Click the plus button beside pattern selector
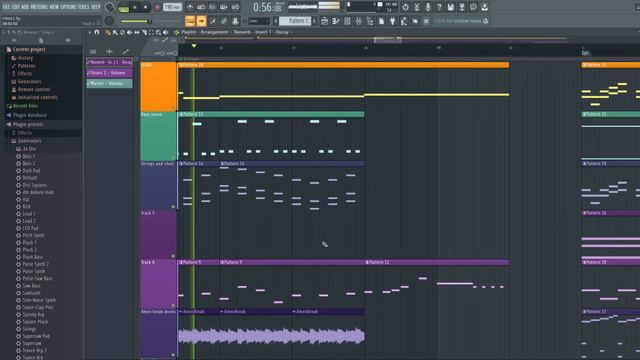 pyautogui.click(x=314, y=21)
